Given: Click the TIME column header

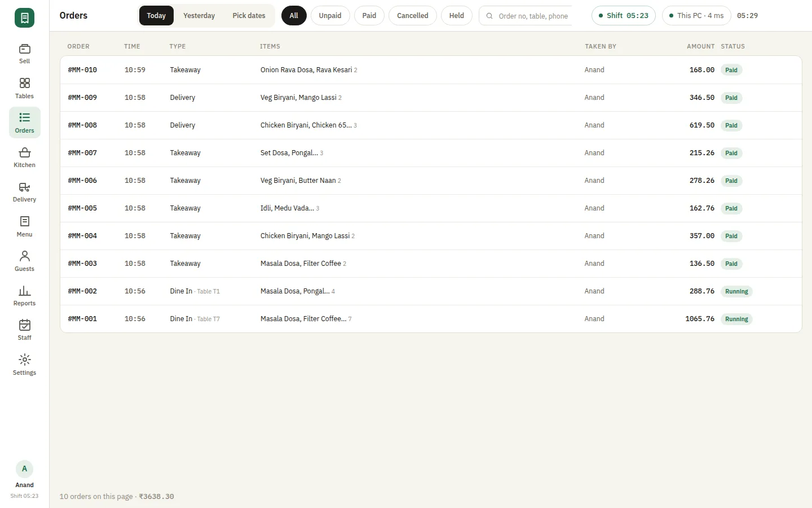Looking at the screenshot, I should pyautogui.click(x=132, y=46).
